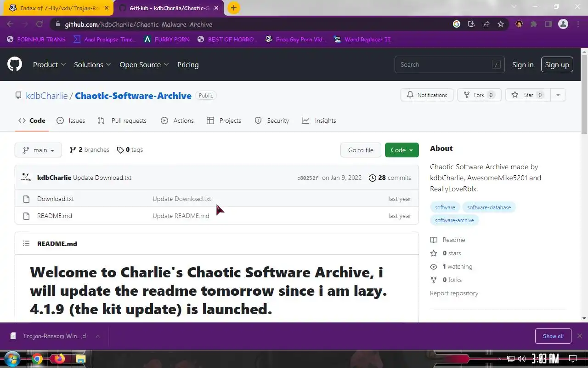
Task: Click the commit history clock icon
Action: 373,178
